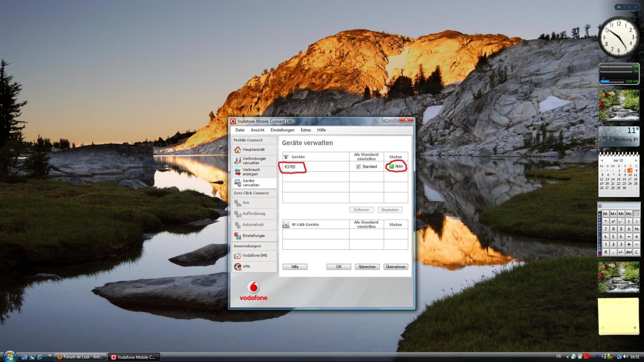
Task: Click the upper waterfall slideshow gadget
Action: (619, 105)
